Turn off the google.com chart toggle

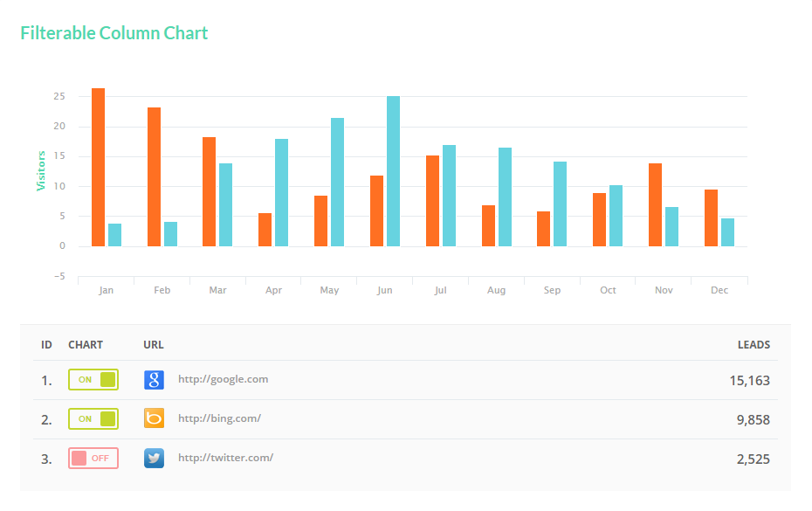pyautogui.click(x=93, y=380)
